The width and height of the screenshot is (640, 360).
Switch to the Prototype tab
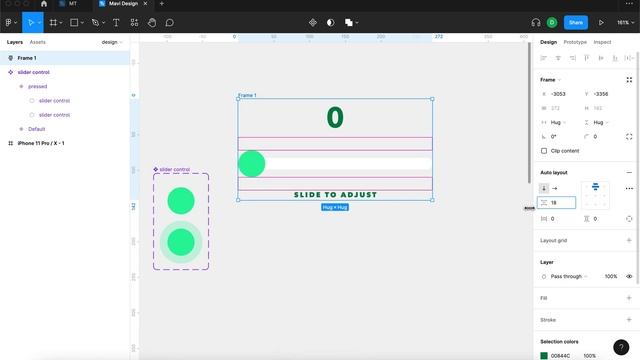coord(575,42)
